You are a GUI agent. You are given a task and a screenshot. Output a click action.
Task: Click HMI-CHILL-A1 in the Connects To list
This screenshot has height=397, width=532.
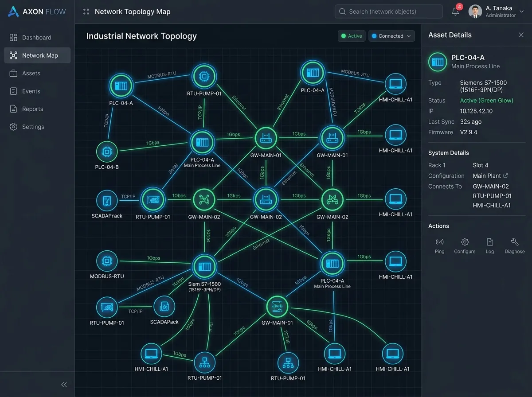[x=492, y=205]
